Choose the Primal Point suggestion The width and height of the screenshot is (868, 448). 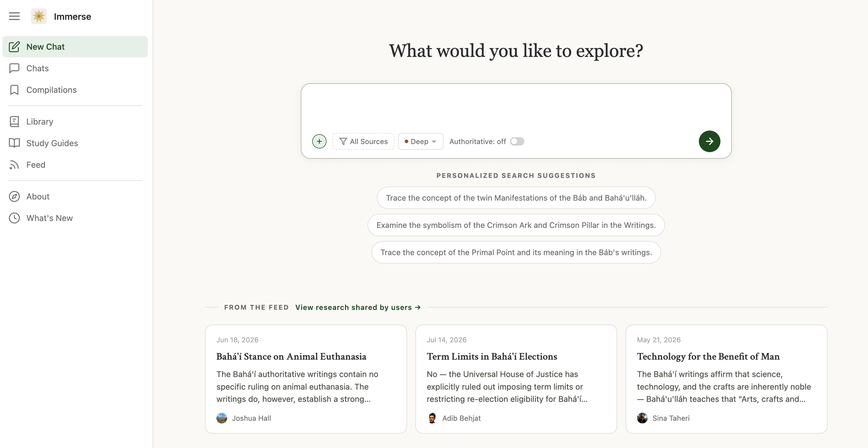coord(516,252)
